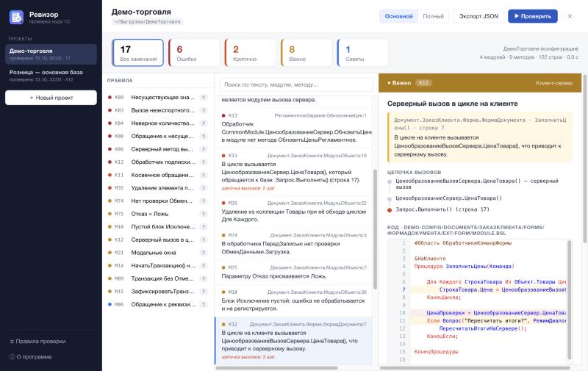Select rule K13 Обработчик подписки
The image size is (588, 371).
[157, 162]
